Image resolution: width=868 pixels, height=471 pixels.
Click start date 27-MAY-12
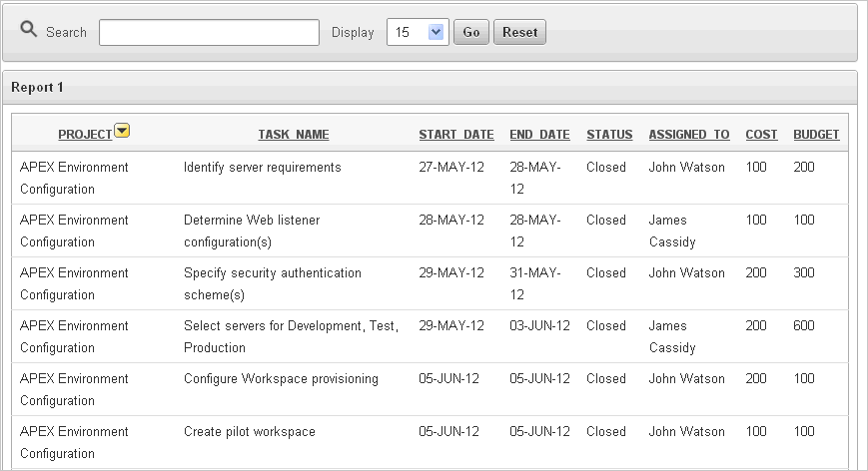[451, 167]
